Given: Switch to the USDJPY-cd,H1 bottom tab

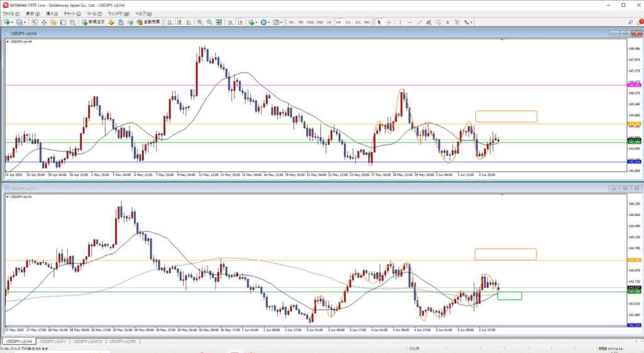Looking at the screenshot, I should point(53,341).
